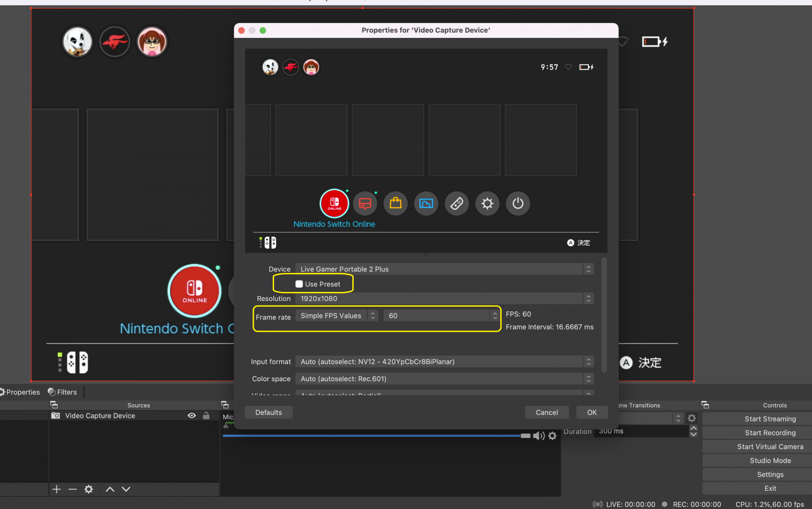Open the Device dropdown showing Live Gamer Portable 2 Plus

444,269
